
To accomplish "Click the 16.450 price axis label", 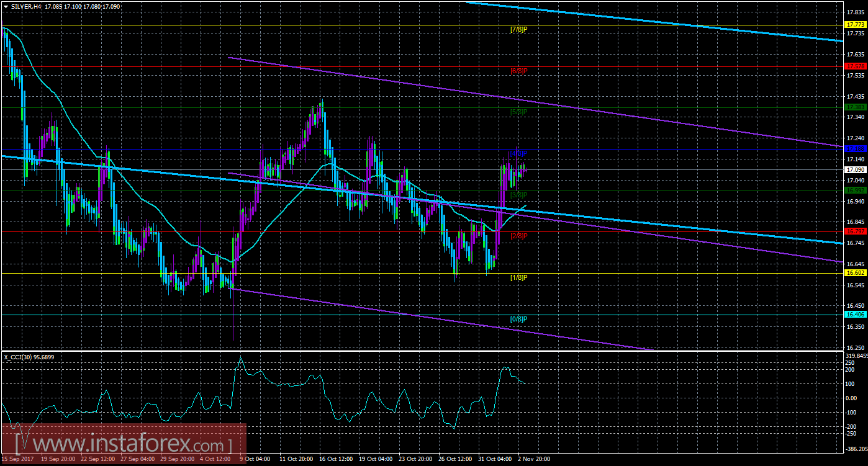I will 855,305.
